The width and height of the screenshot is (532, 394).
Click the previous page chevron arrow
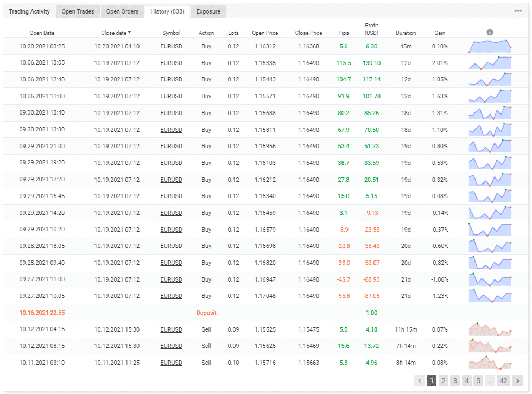click(419, 380)
